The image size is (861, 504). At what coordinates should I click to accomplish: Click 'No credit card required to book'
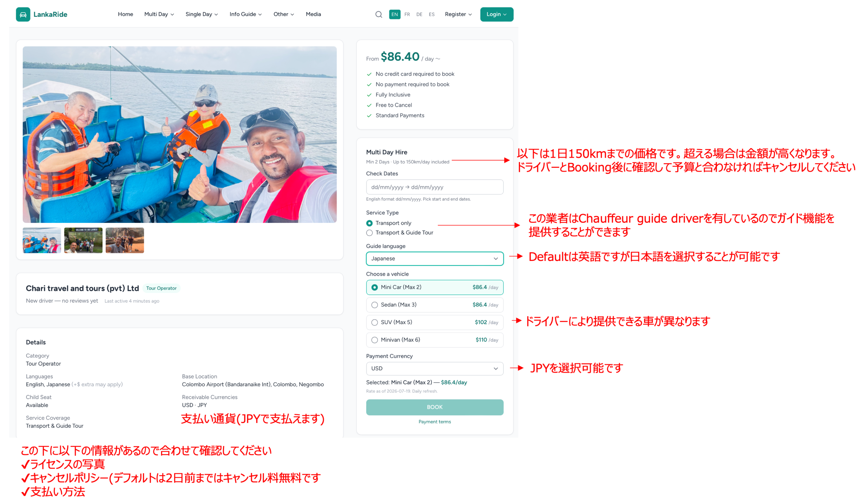(415, 74)
